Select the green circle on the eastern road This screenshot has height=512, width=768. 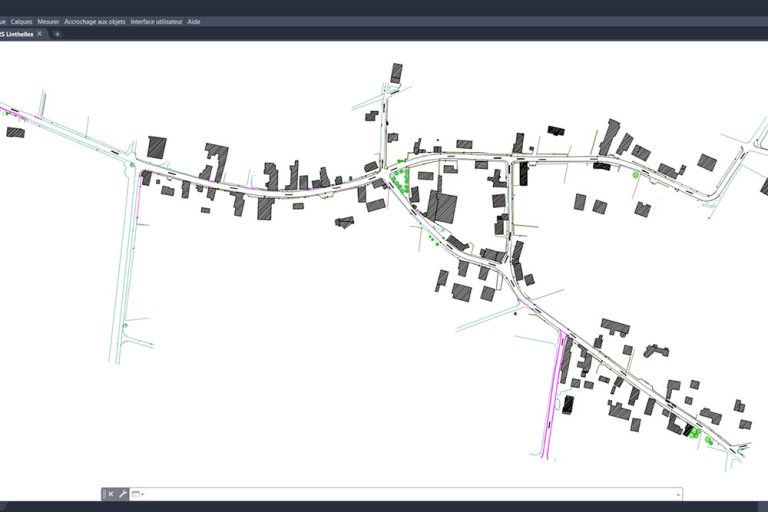636,175
